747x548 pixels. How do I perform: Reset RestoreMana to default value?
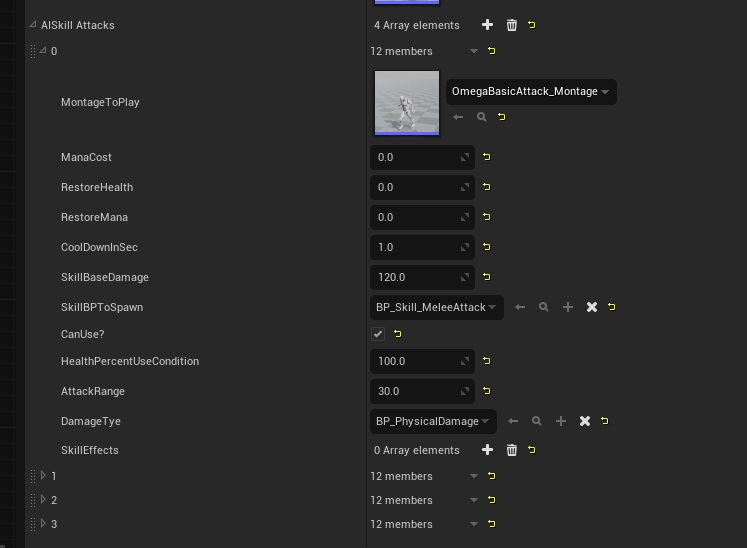(x=486, y=217)
